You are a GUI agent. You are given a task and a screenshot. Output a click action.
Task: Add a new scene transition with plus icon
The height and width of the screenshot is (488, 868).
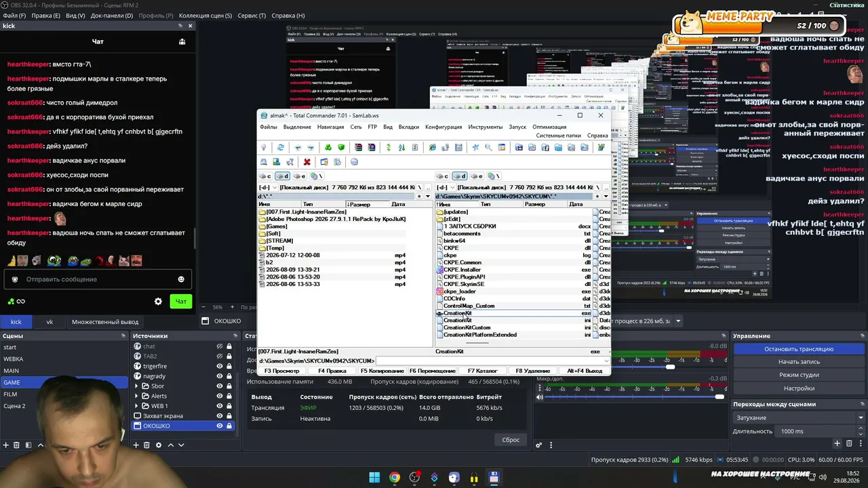(x=837, y=443)
